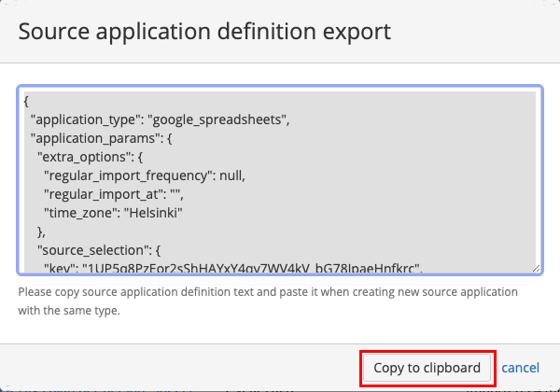Click on "regular_import_frequency" key
Image resolution: width=560 pixels, height=392 pixels.
coord(130,175)
